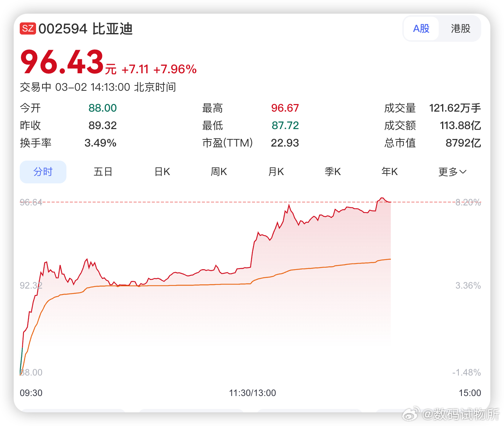Switch to the A股 market toggle
The image size is (504, 426).
(x=421, y=28)
